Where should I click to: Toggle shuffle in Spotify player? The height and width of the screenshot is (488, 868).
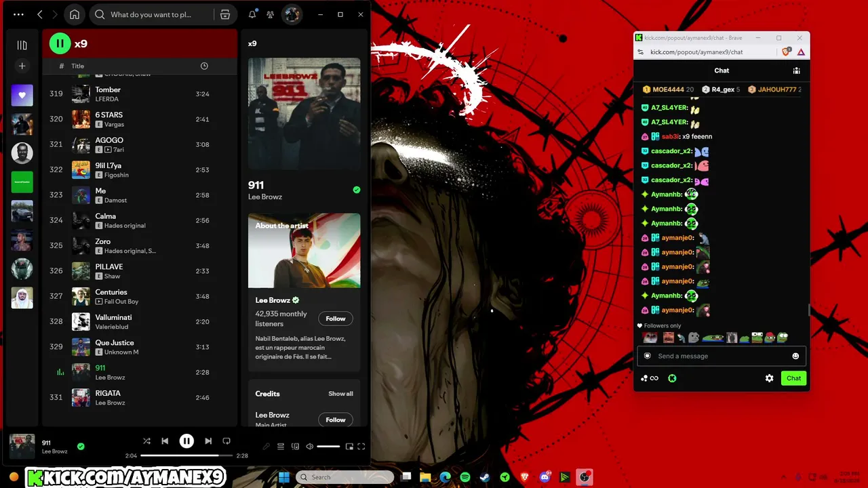(146, 441)
